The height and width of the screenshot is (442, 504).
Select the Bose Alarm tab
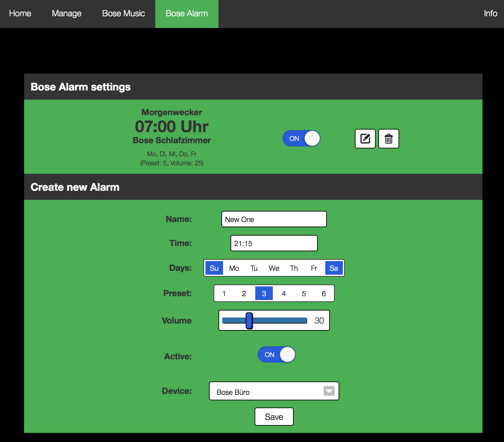coord(187,14)
